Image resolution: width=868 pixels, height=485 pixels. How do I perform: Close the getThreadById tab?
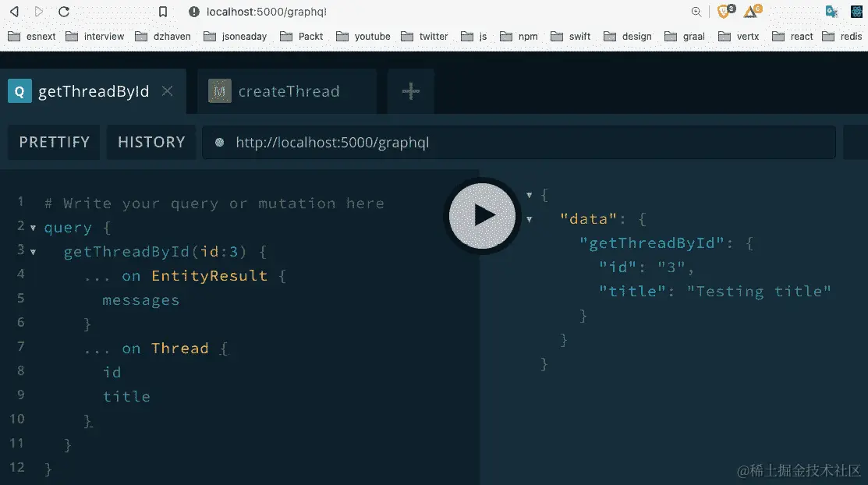(167, 91)
